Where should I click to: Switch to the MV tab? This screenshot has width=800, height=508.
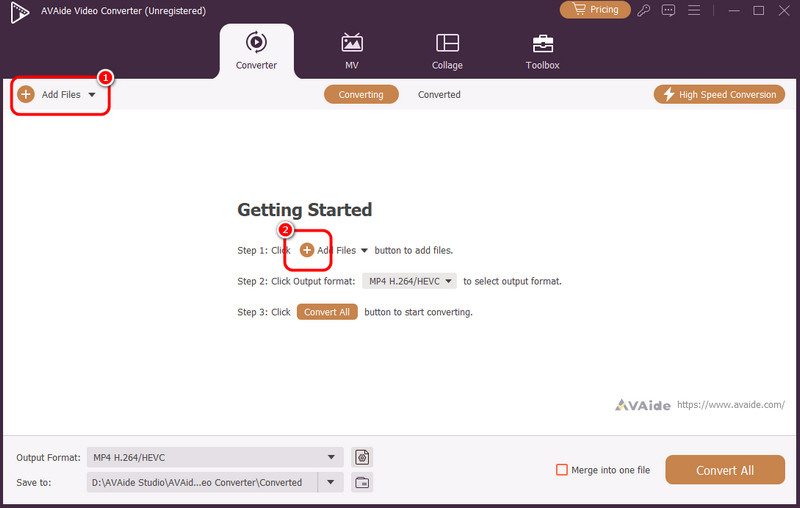[x=352, y=51]
